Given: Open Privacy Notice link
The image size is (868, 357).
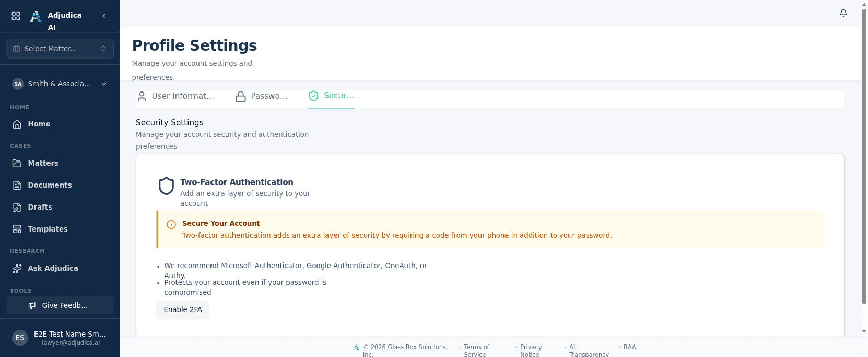Looking at the screenshot, I should point(531,351).
